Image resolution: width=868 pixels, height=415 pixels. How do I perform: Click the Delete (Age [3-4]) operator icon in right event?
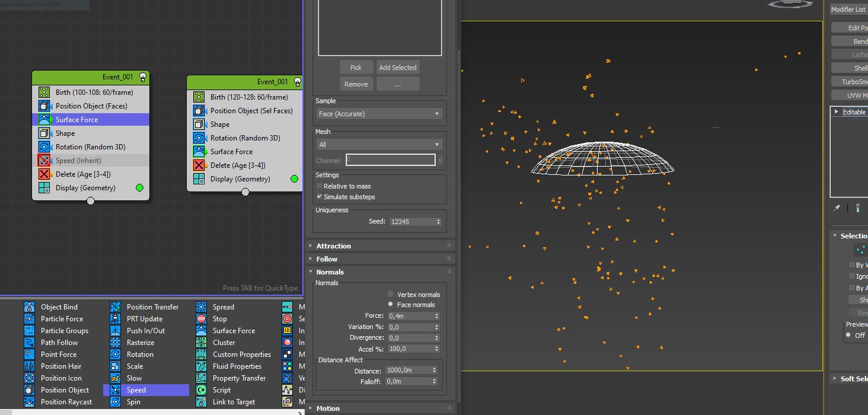[x=199, y=165]
